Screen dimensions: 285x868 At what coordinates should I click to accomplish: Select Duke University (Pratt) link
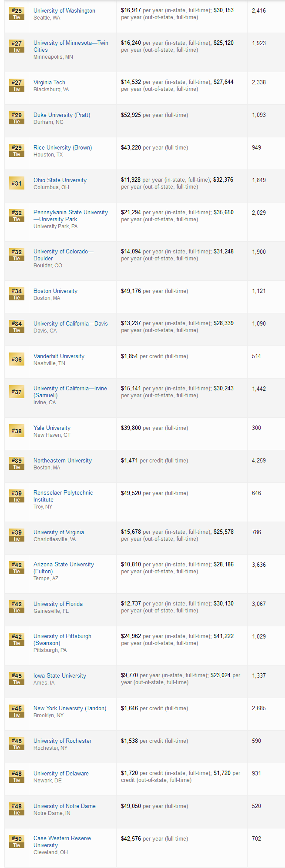point(62,115)
